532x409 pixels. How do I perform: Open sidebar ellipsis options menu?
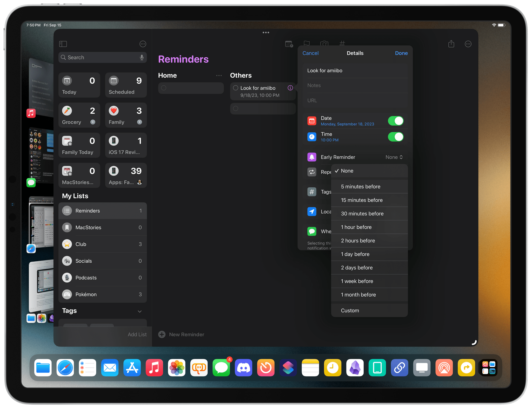click(143, 44)
